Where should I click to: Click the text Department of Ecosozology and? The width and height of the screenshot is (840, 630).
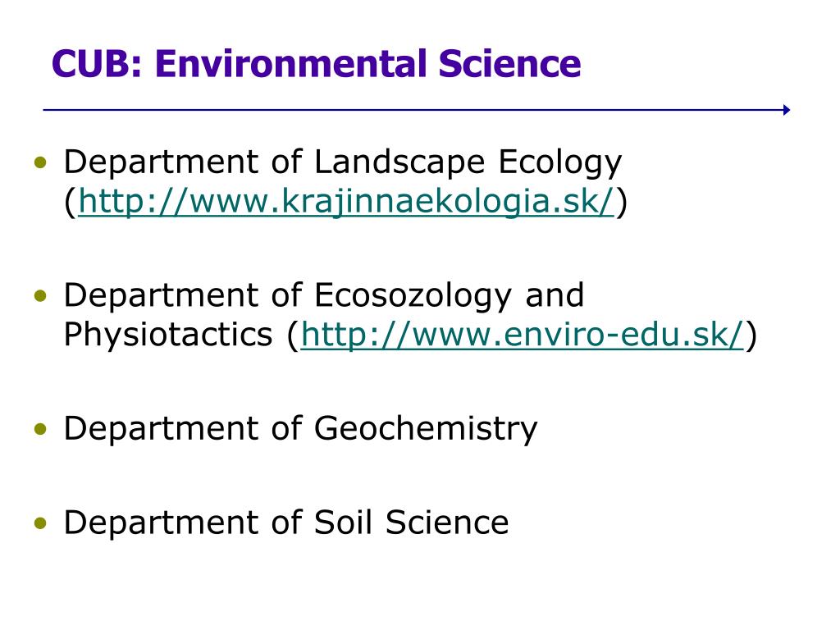tap(323, 296)
